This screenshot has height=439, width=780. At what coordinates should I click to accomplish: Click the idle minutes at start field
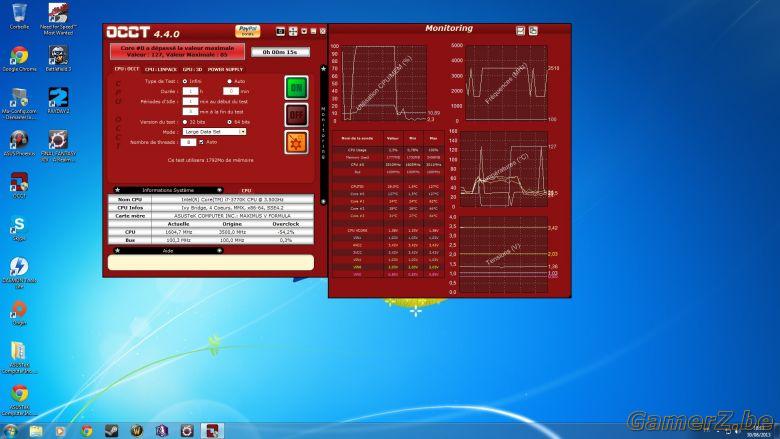pyautogui.click(x=190, y=101)
